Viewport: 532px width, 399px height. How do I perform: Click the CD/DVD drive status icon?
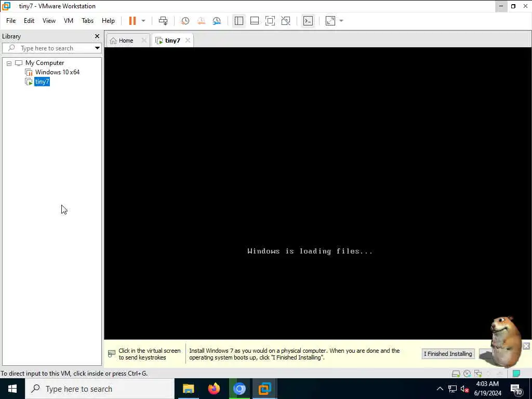467,374
